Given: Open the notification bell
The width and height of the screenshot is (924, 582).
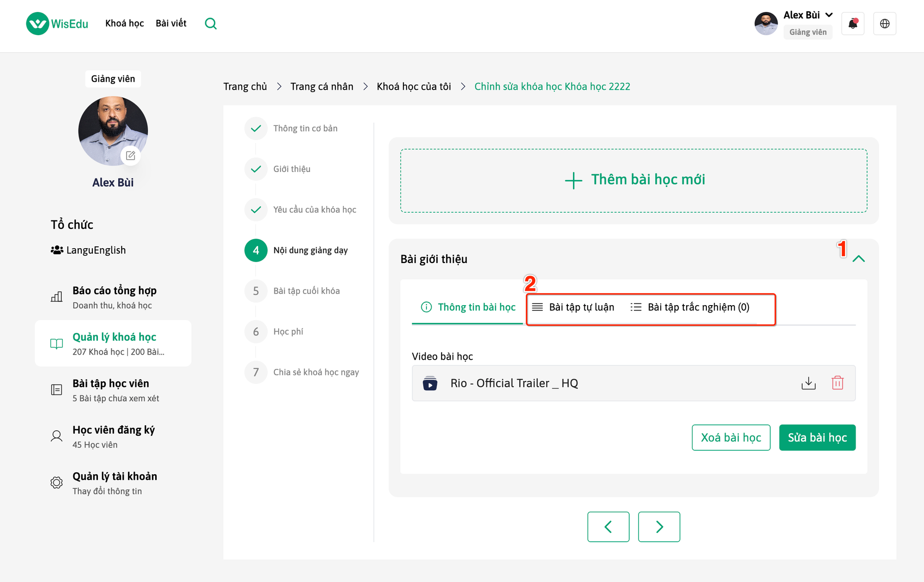Looking at the screenshot, I should (x=853, y=24).
